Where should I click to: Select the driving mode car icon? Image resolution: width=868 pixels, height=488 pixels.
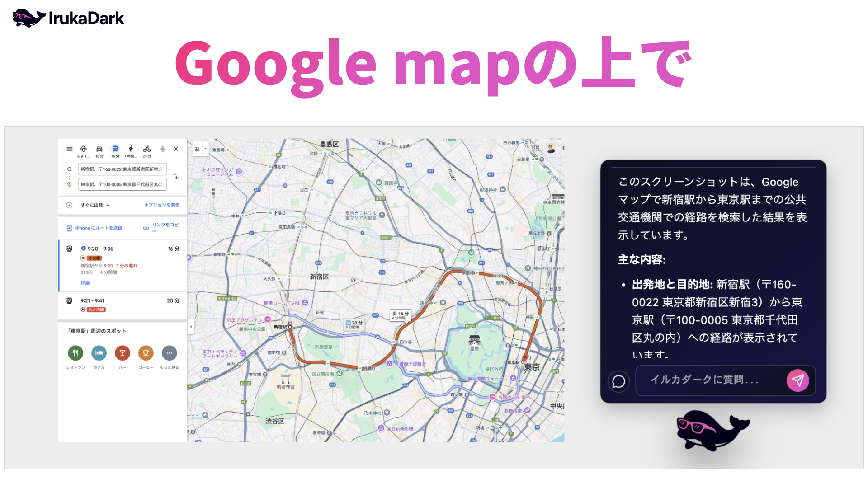(99, 149)
